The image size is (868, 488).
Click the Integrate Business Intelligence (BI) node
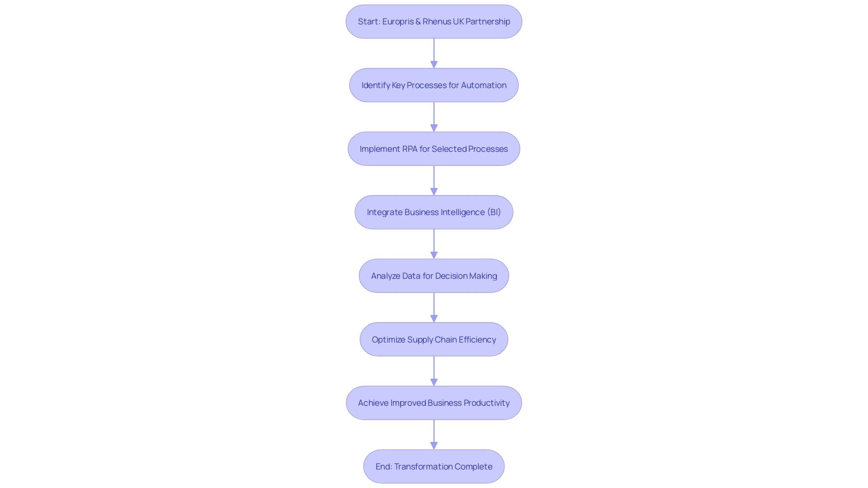click(x=434, y=212)
